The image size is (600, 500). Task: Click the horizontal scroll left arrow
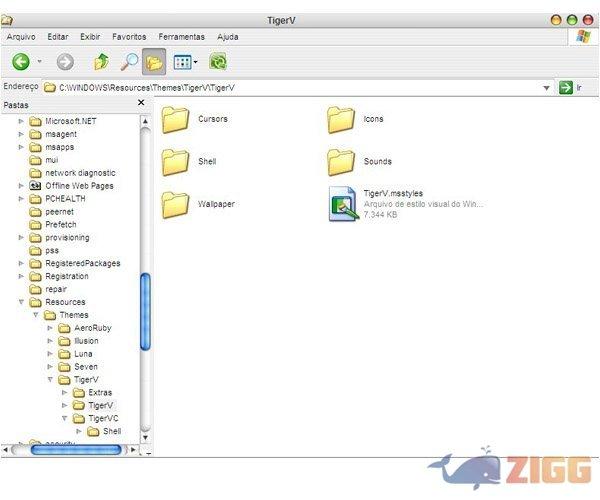coord(5,450)
